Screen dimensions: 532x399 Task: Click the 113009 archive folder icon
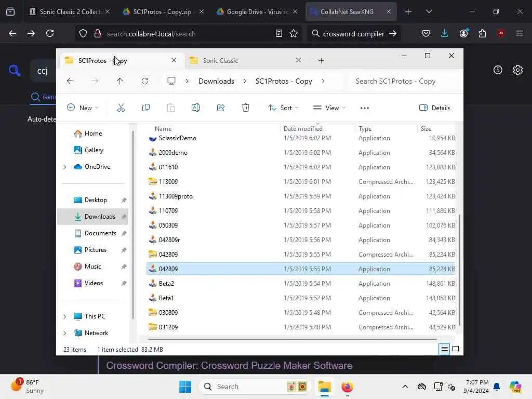[x=153, y=181]
